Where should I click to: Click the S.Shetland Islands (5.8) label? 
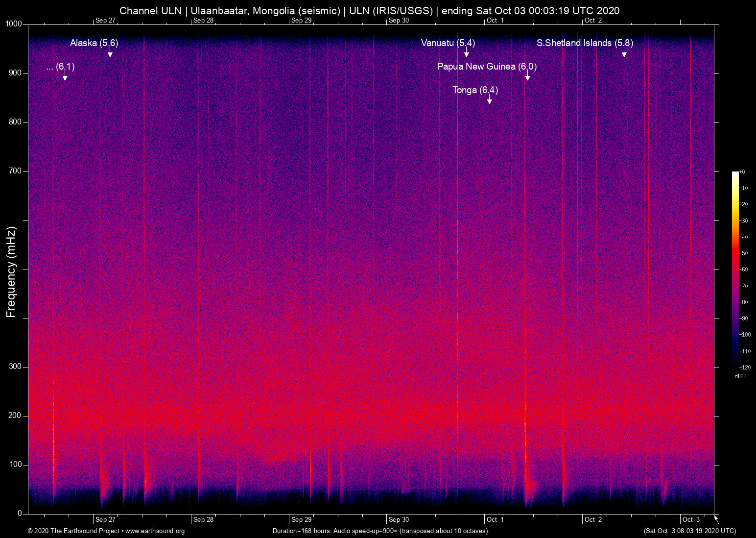[585, 43]
